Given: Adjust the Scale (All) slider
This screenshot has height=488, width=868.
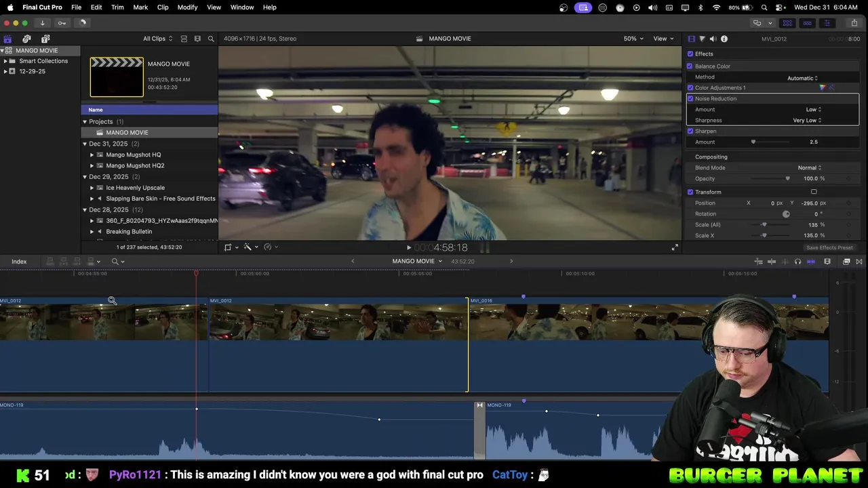Looking at the screenshot, I should coord(764,225).
